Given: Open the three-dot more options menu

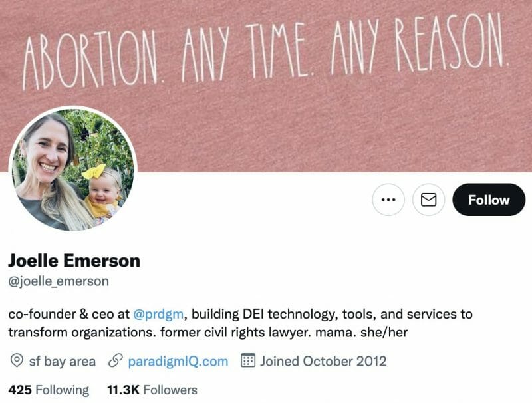Looking at the screenshot, I should 388,200.
